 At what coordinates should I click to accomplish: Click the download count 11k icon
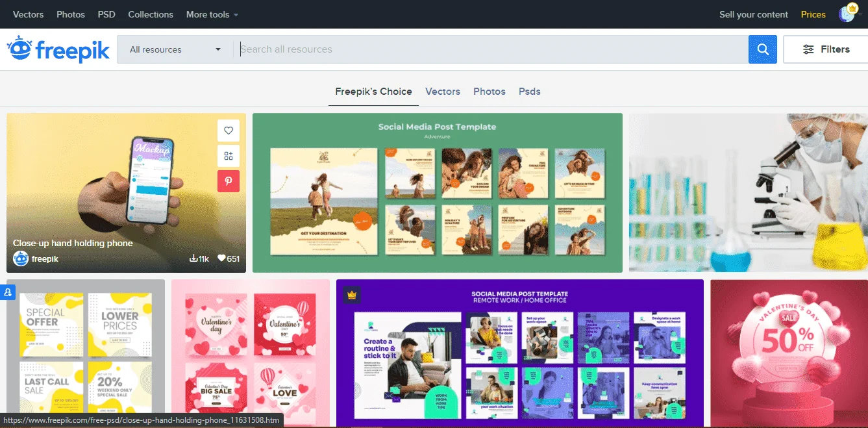tap(193, 258)
